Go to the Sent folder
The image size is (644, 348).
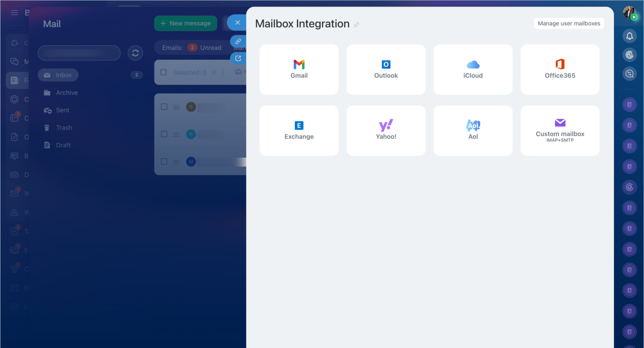(x=62, y=110)
